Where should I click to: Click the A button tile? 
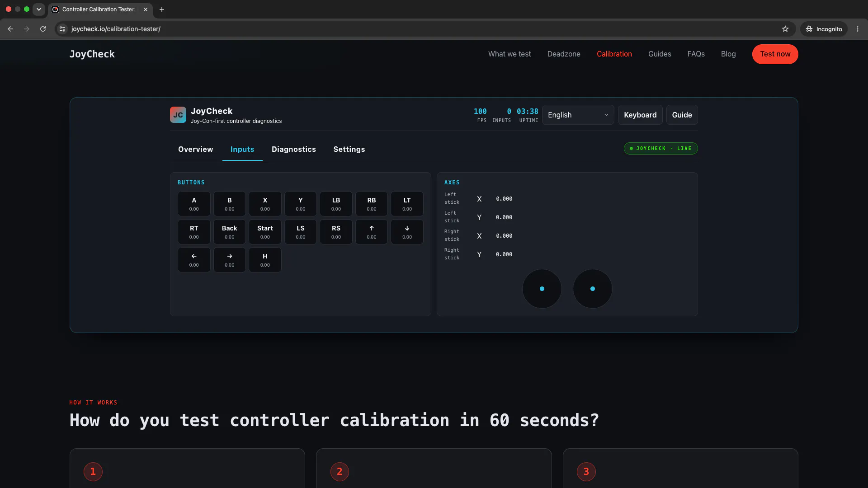pos(194,204)
